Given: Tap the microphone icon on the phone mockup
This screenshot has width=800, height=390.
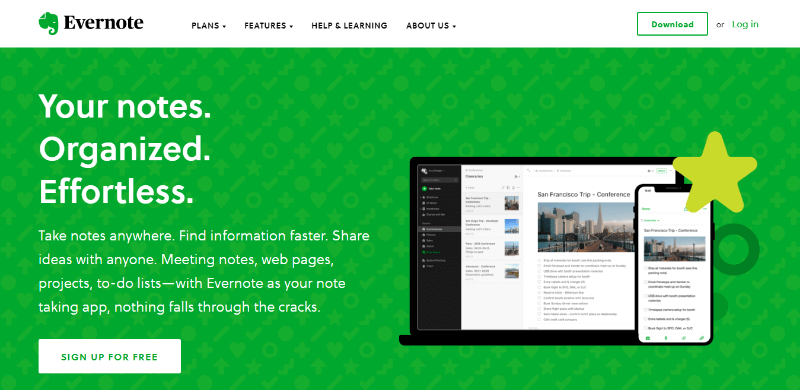Looking at the screenshot, I should click(665, 338).
